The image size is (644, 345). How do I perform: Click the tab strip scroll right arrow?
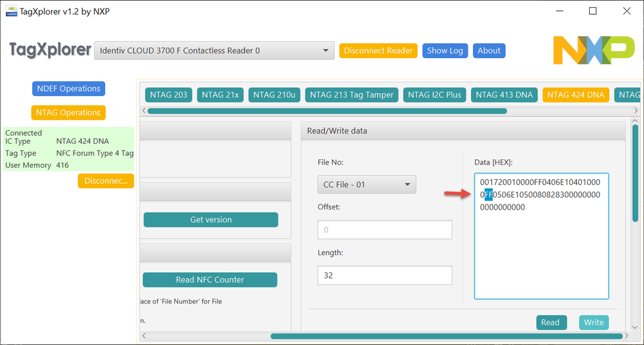coord(636,111)
